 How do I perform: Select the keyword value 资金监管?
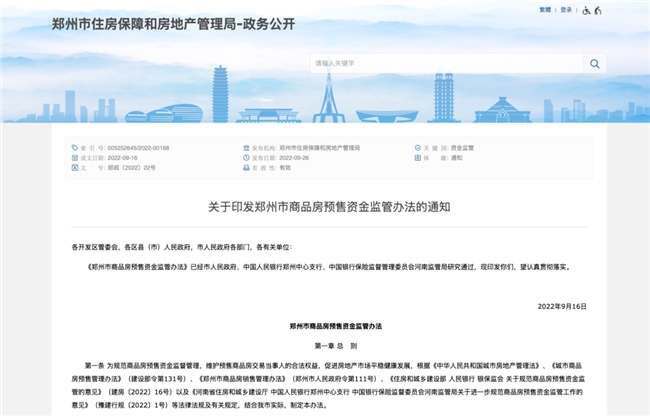coord(462,148)
